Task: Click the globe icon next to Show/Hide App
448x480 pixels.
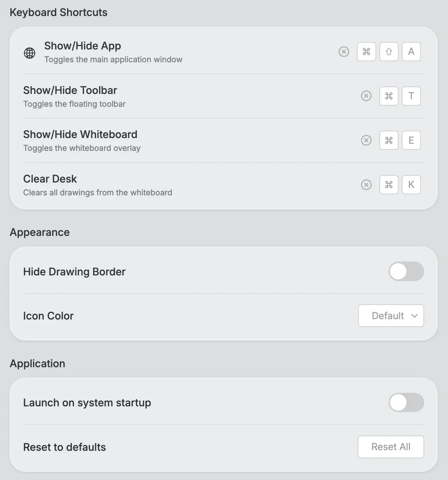Action: (30, 53)
